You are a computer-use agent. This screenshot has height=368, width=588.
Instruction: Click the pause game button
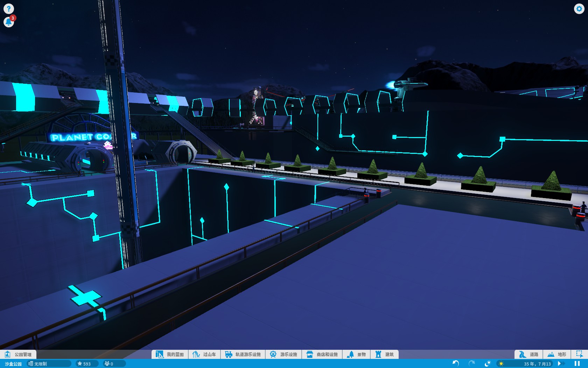(577, 363)
